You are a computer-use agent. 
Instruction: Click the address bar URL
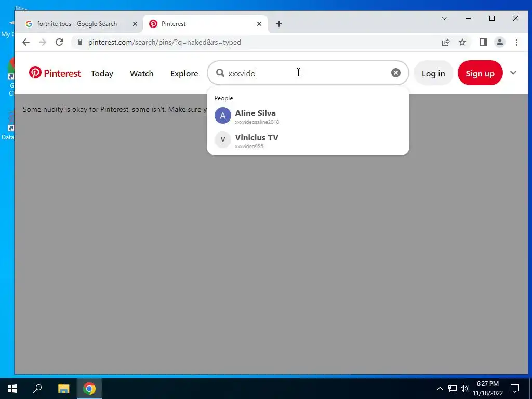click(165, 43)
